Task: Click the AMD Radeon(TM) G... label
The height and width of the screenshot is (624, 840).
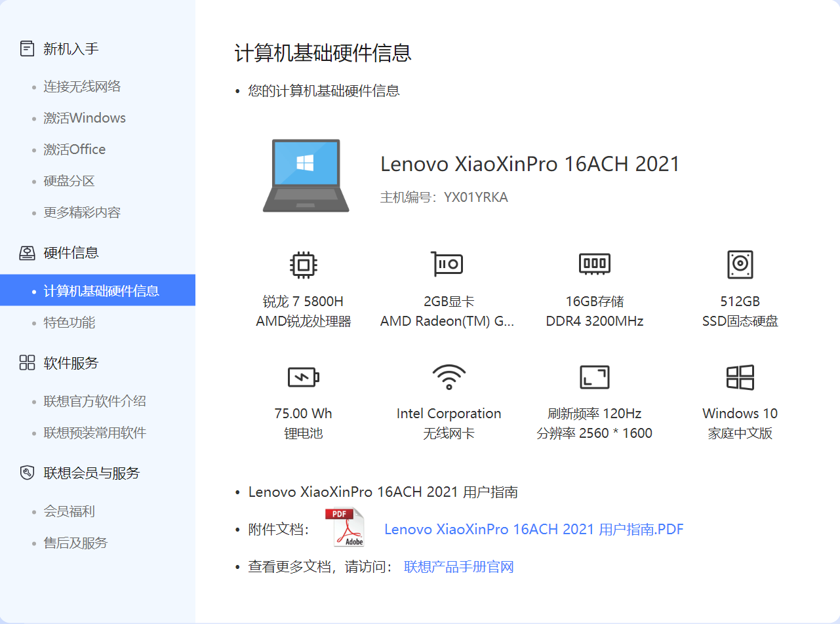Action: [447, 321]
